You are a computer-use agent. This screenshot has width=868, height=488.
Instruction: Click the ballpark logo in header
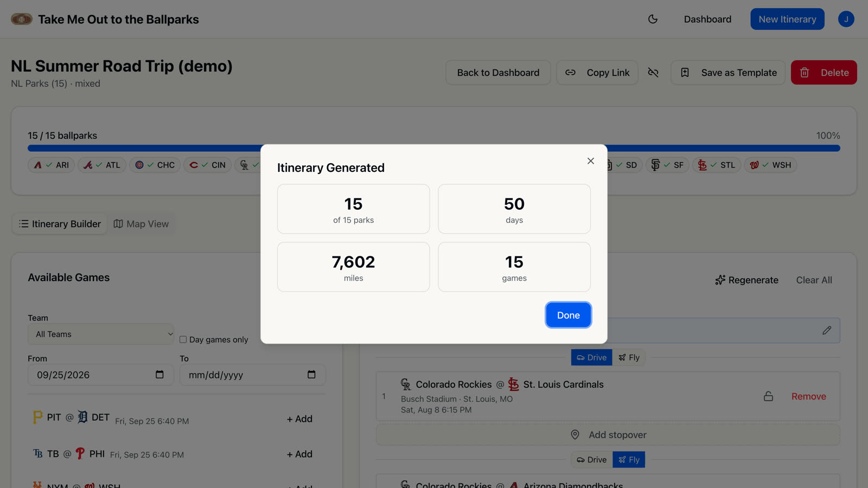click(x=22, y=19)
